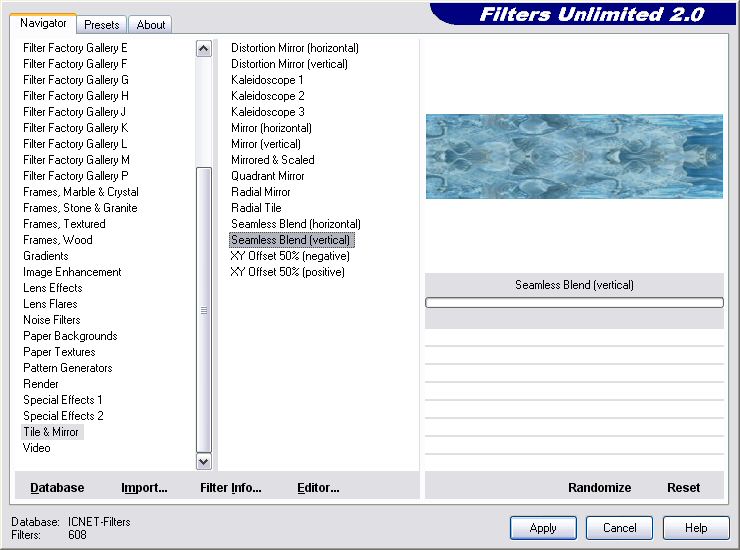Open the Render category
The image size is (740, 550).
(41, 384)
